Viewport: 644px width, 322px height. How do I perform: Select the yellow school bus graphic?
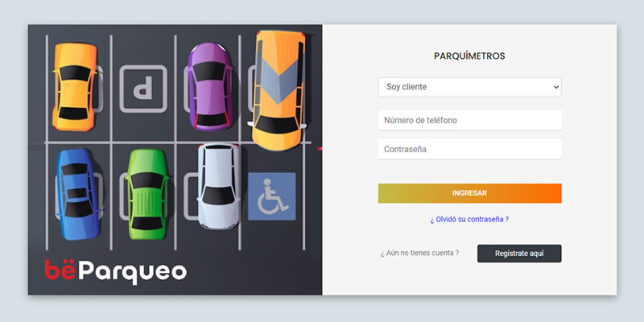pos(280,89)
